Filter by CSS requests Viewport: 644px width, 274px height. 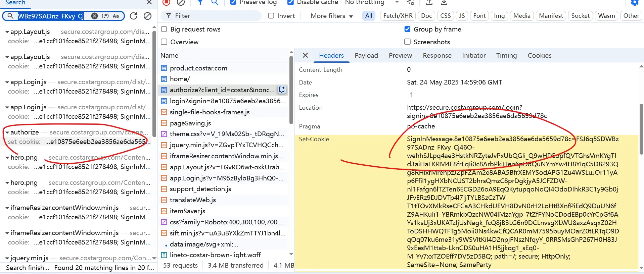click(x=446, y=16)
